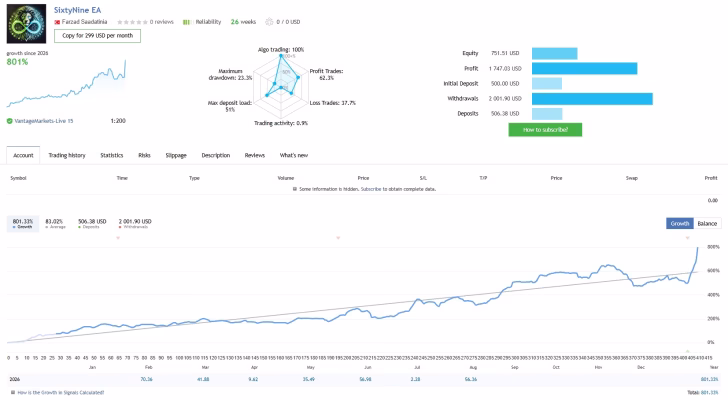
Task: Click the subscribers icon near 0 / 0 USD
Action: click(269, 22)
